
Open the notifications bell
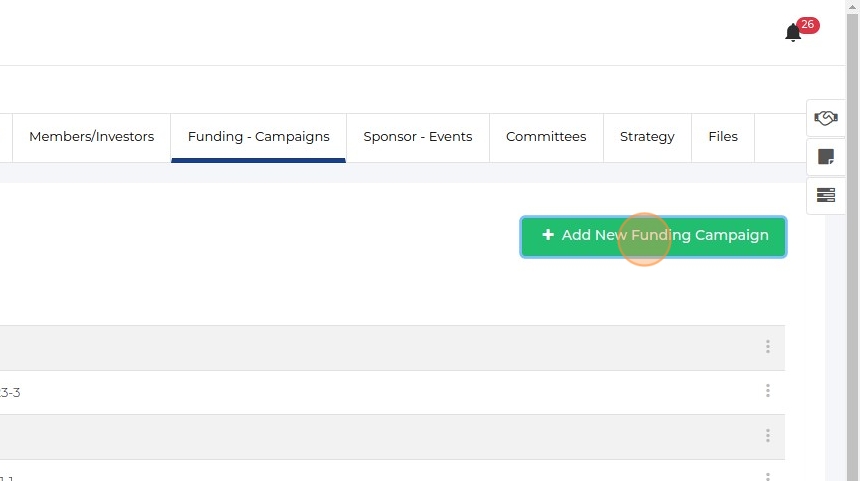(x=793, y=33)
